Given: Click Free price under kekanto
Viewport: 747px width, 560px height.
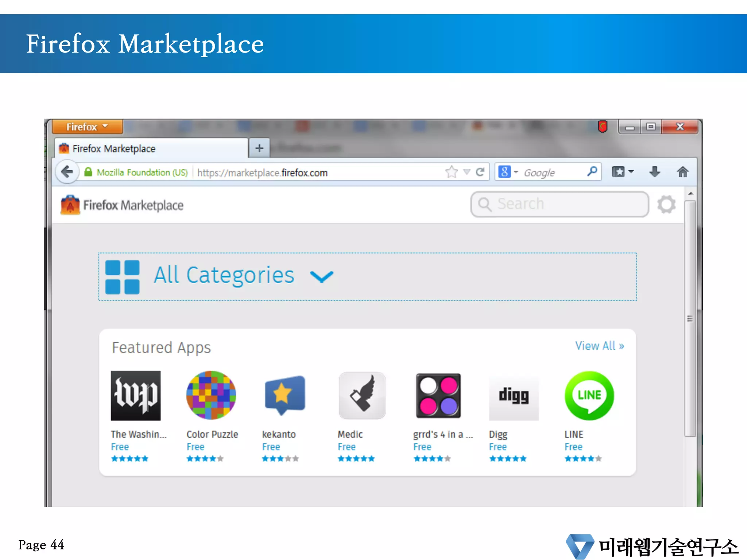Looking at the screenshot, I should [271, 447].
